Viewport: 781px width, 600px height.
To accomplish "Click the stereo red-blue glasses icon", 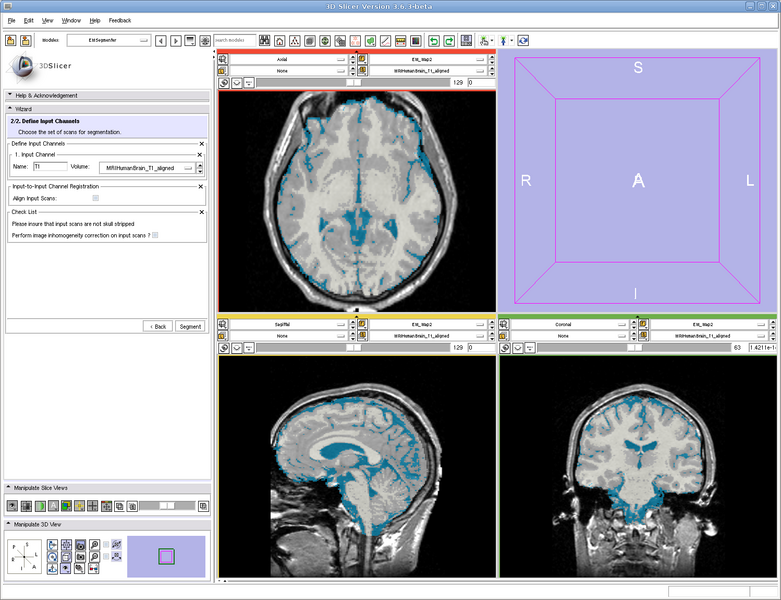I will click(94, 569).
